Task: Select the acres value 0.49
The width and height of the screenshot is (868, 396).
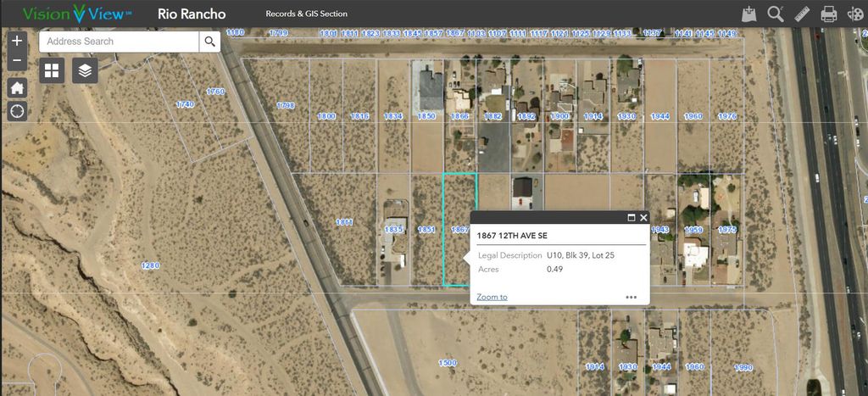Action: coord(554,269)
